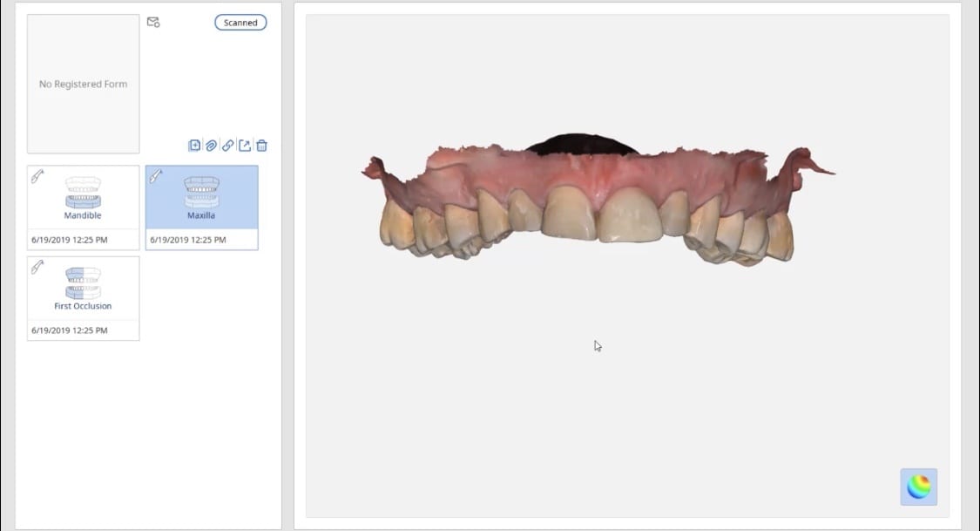This screenshot has height=531, width=980.
Task: Open the No Registered Form placeholder
Action: 83,84
